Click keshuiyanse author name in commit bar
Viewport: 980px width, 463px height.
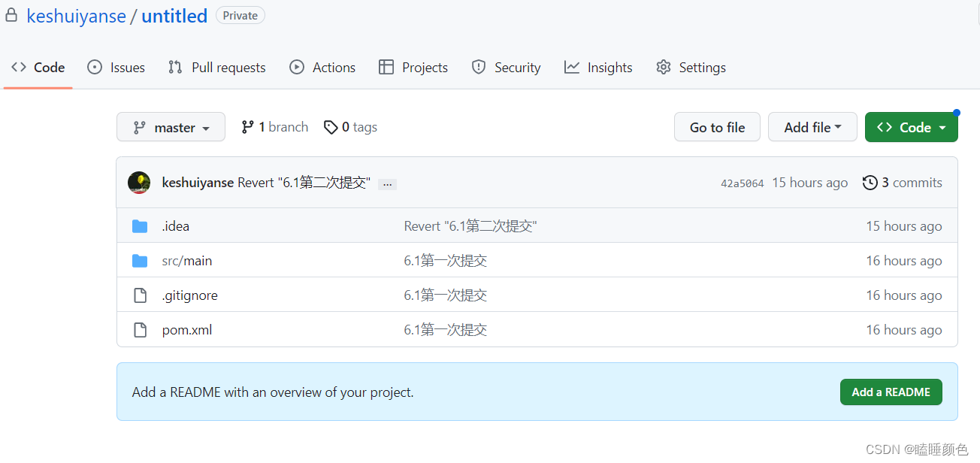coord(198,183)
